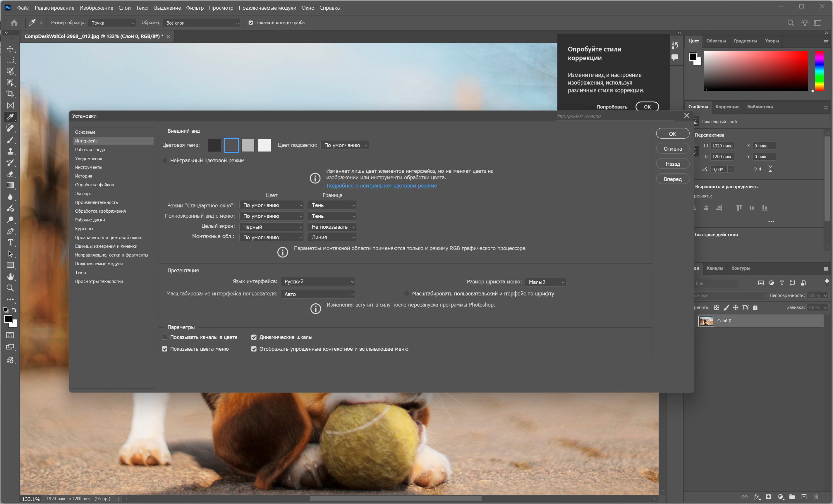Open the neutral color mode details link
The image size is (833, 504).
[x=381, y=185]
